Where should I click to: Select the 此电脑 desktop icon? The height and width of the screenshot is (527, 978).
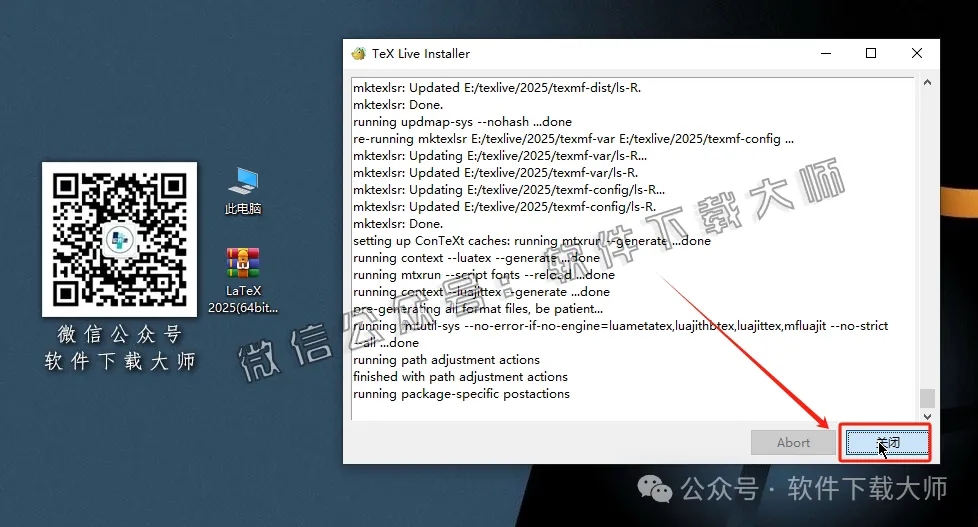tap(243, 190)
